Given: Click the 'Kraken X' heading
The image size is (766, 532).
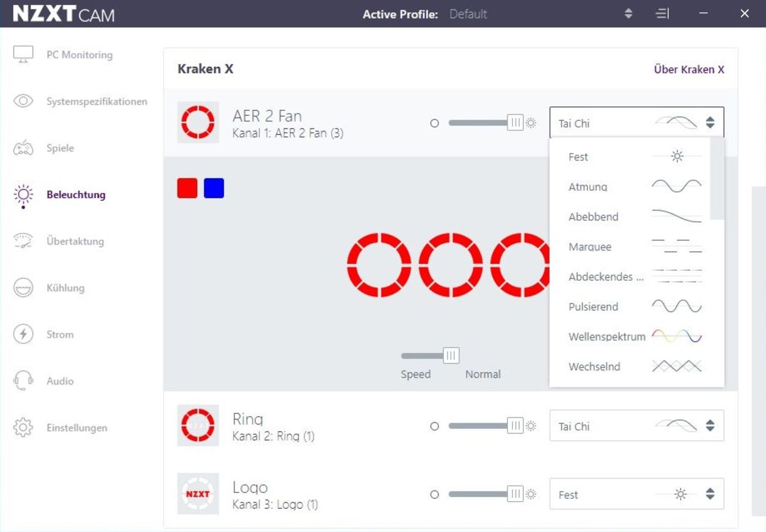Looking at the screenshot, I should click(205, 69).
